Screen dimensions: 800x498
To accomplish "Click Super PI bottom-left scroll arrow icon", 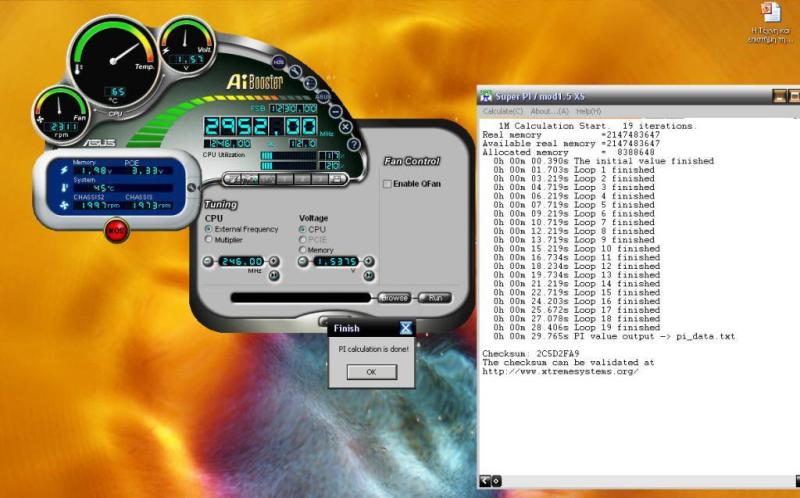I will pyautogui.click(x=485, y=481).
